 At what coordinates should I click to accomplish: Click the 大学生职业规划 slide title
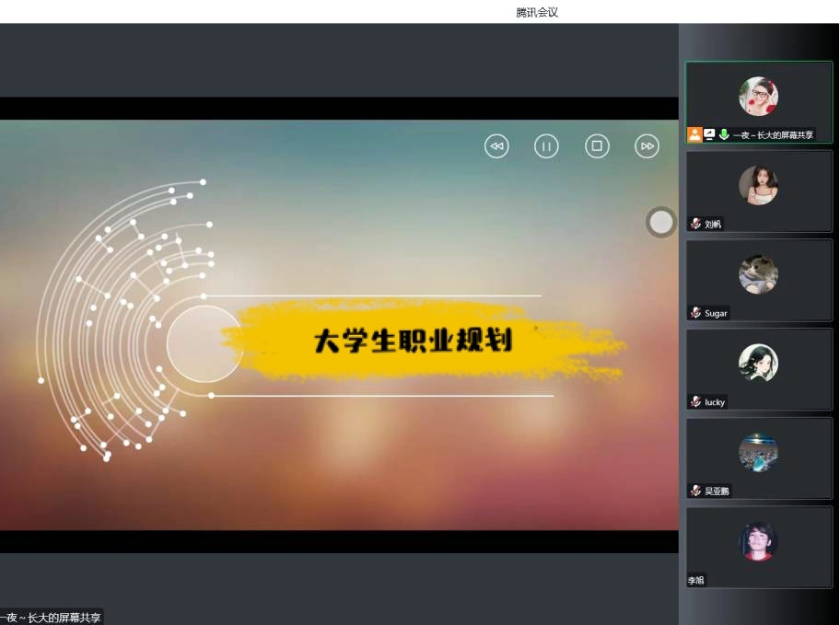(413, 341)
